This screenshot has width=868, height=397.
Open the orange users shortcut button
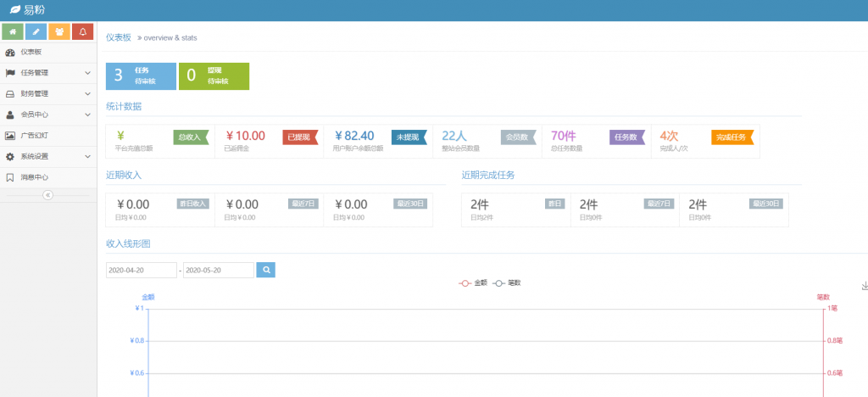59,32
